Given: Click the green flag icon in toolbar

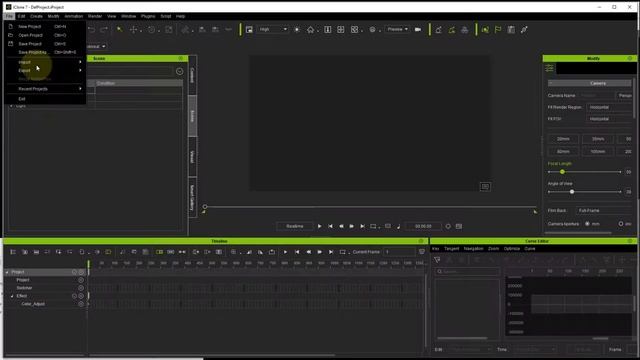Looking at the screenshot, I should tap(498, 29).
